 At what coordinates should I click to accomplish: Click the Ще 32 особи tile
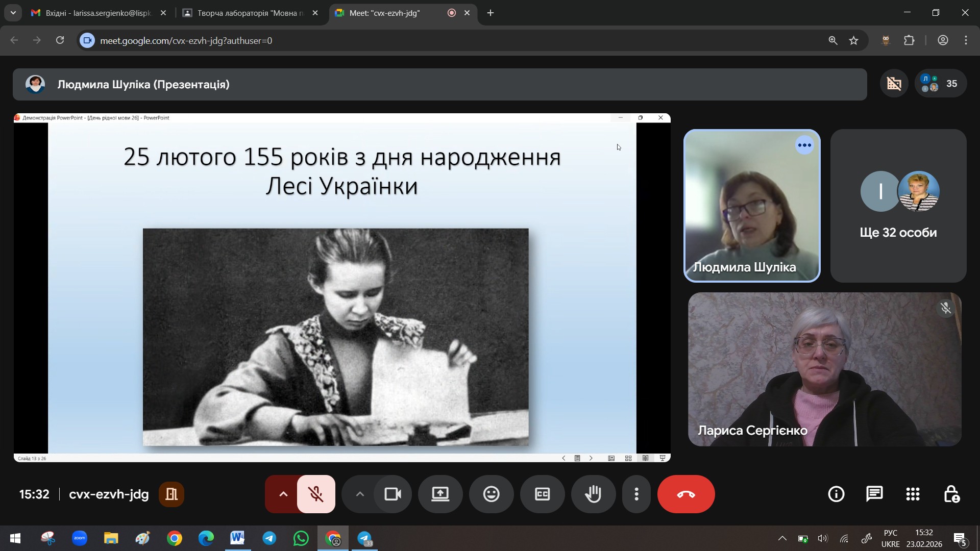[898, 206]
